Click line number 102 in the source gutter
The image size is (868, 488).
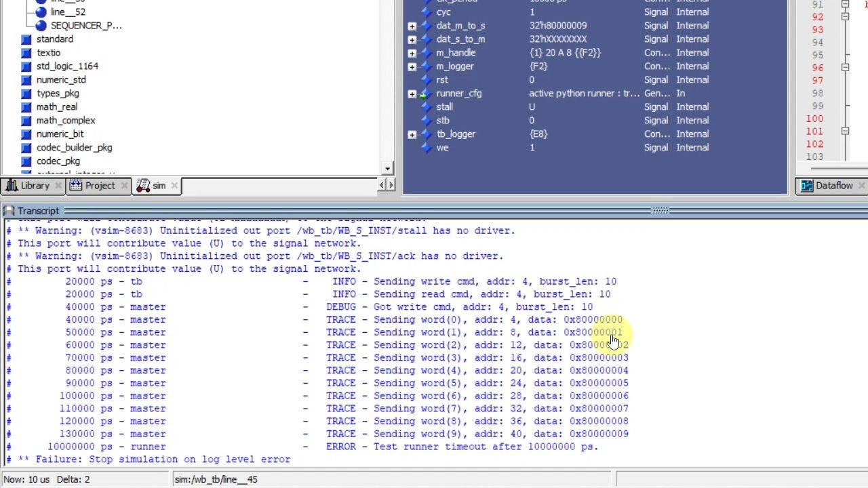click(814, 144)
